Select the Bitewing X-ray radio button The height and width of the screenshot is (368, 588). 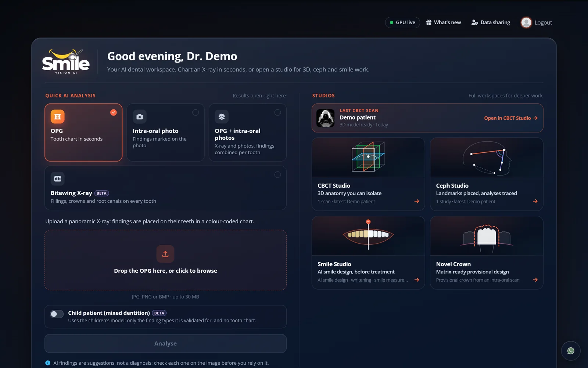(277, 175)
